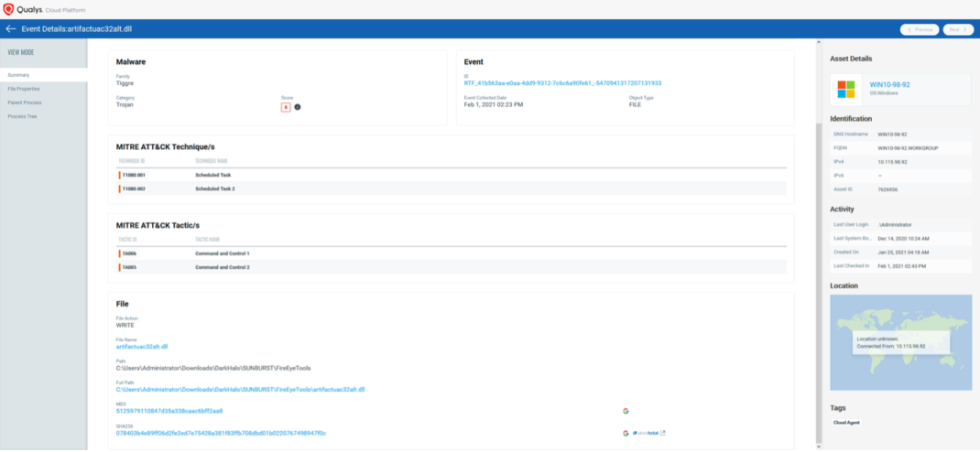Search the MD5 hash on Google
Image resolution: width=980 pixels, height=452 pixels.
(x=626, y=411)
